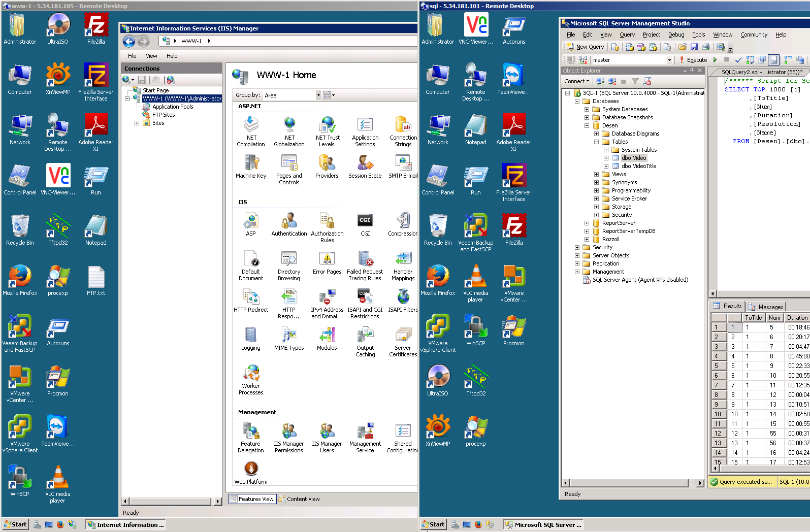Viewport: 810px width, 532px height.
Task: Open the master database selector dropdown
Action: [669, 60]
